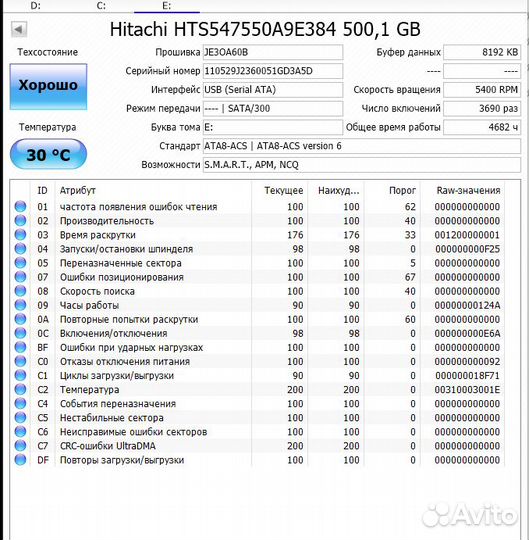Click raw value 00000000F25
The image size is (529, 540).
tap(467, 249)
